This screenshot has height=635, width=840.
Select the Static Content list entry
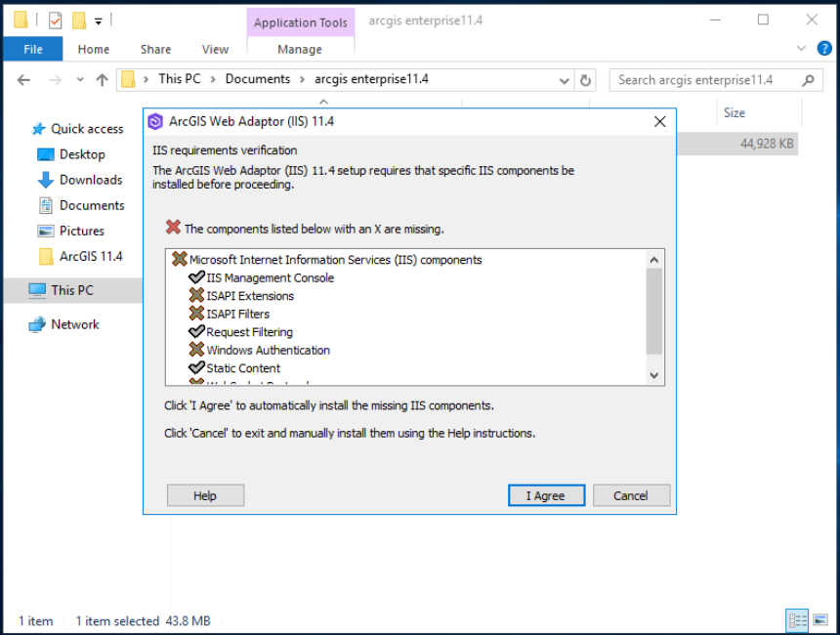243,368
